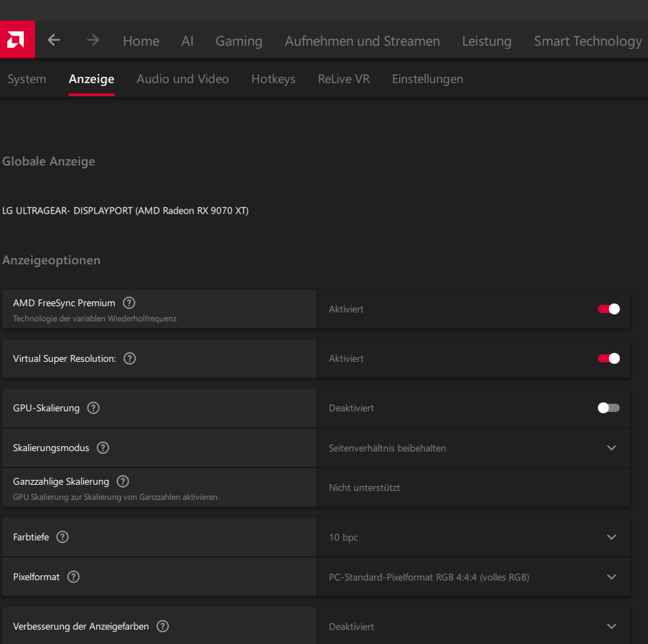Click the AMD logo icon

(x=17, y=40)
